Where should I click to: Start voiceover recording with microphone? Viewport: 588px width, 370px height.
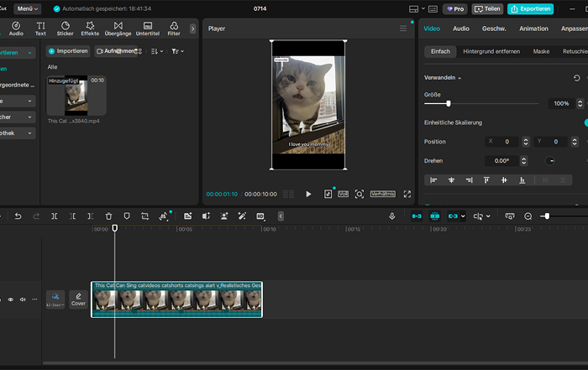coord(392,216)
